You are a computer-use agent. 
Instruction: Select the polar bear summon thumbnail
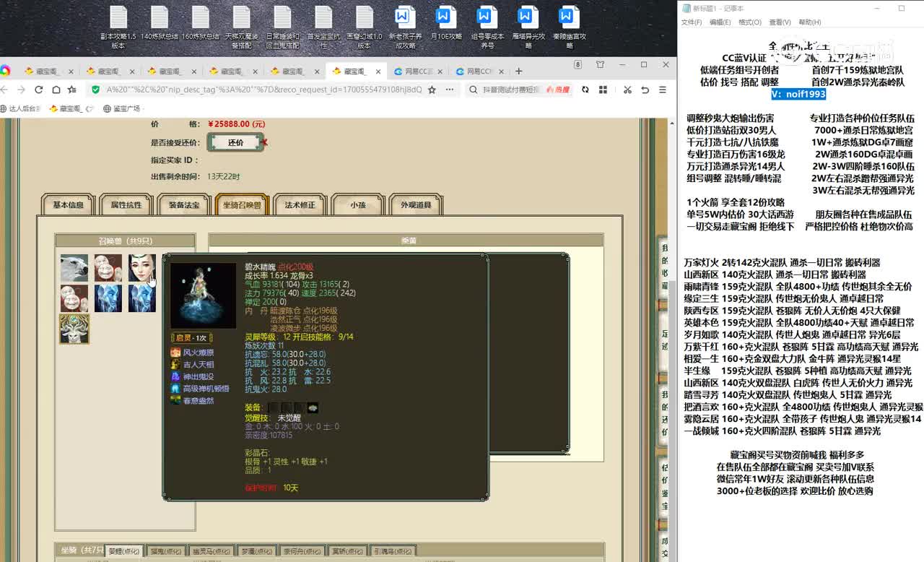click(x=74, y=268)
